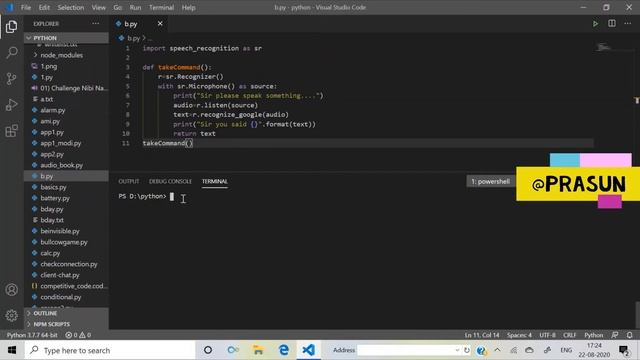Open the Edit menu
Screen dimensions: 640x360
point(44,7)
